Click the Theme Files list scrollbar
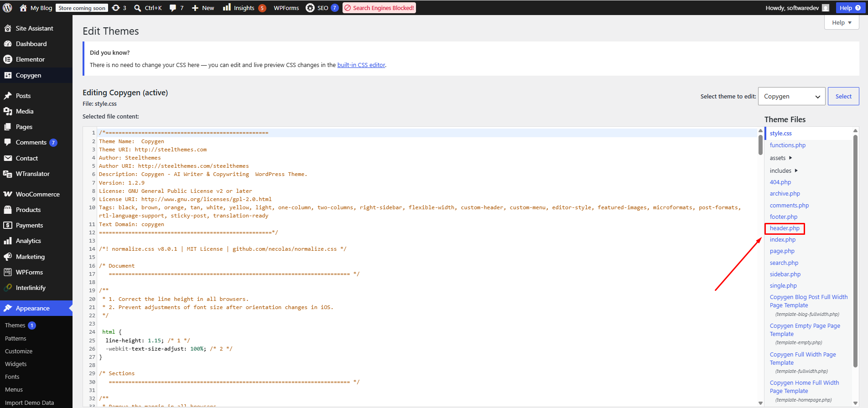868x408 pixels. tap(855, 251)
